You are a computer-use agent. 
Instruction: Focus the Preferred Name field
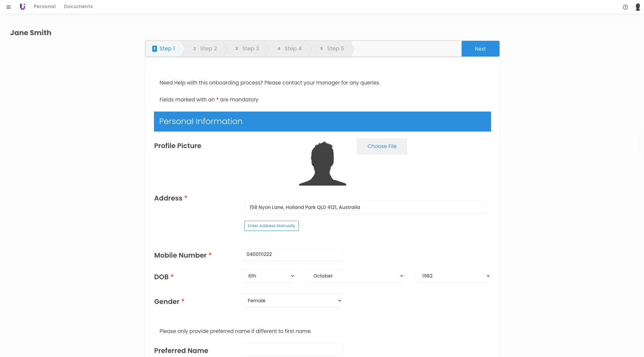point(292,350)
